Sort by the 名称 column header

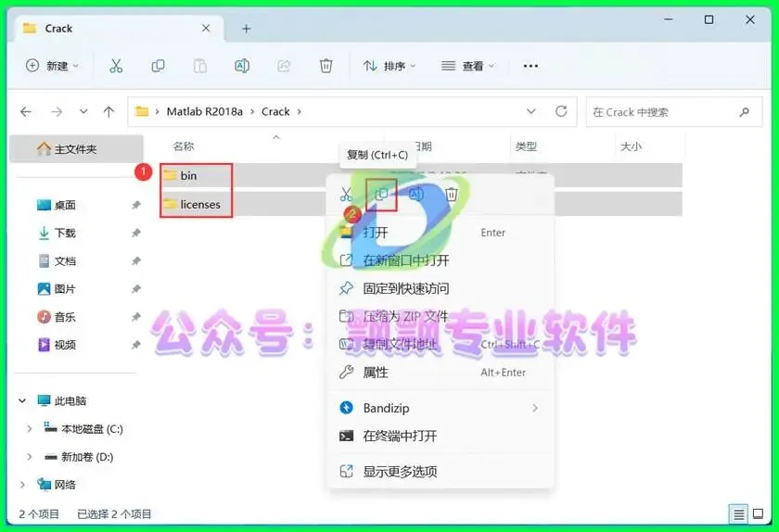pyautogui.click(x=184, y=146)
